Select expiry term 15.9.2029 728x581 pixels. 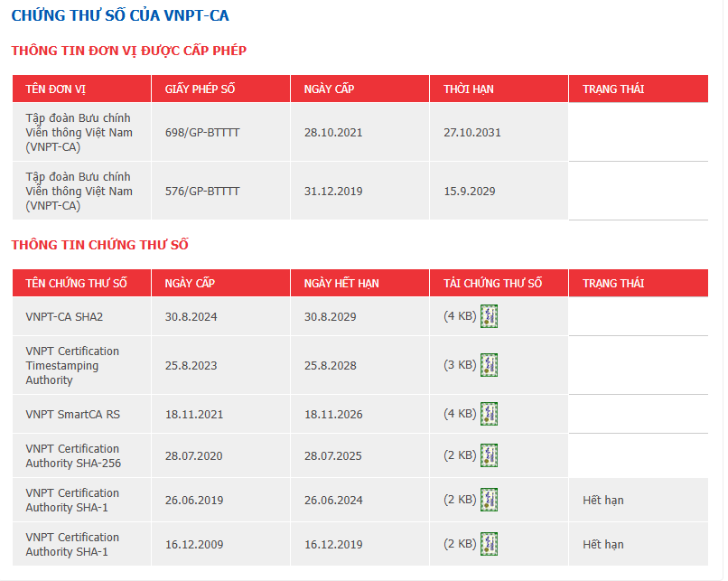[x=470, y=191]
